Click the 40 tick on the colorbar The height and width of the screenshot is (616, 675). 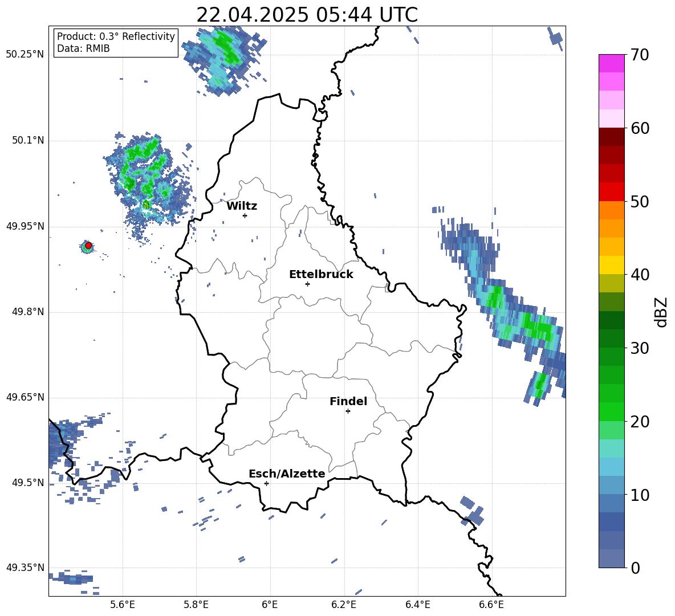pos(640,275)
